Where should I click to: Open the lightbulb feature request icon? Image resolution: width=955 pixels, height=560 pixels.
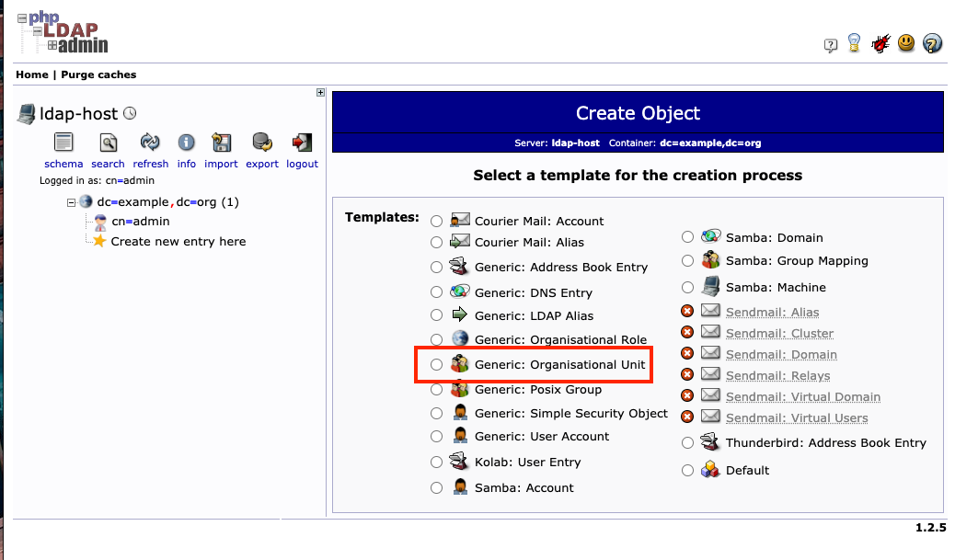tap(855, 43)
